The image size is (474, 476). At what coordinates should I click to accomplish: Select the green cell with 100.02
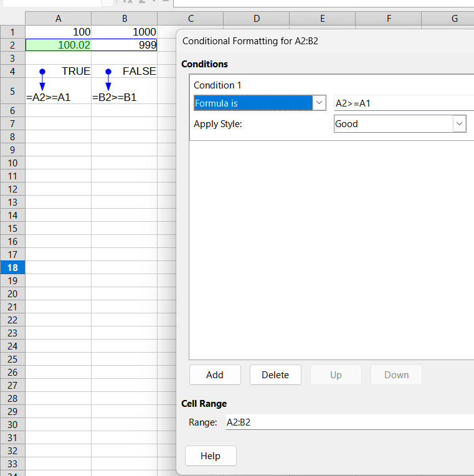tap(59, 45)
